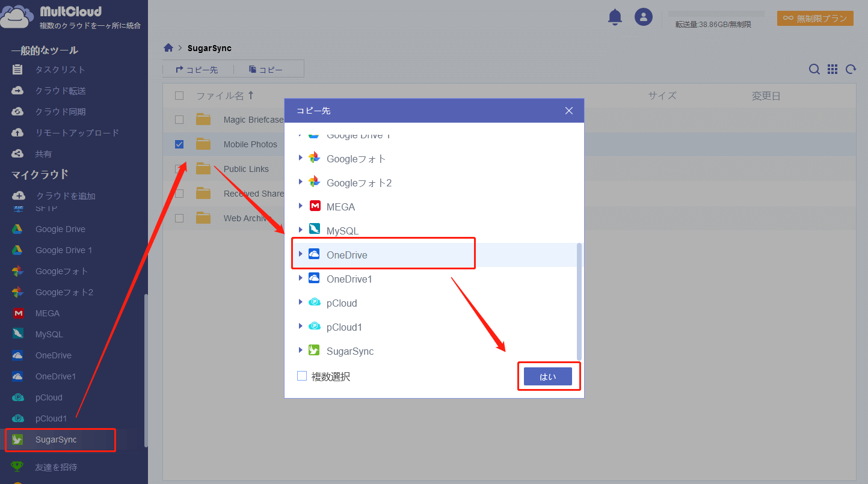The width and height of the screenshot is (868, 484).
Task: Select the SugarSync icon in the dialog
Action: [x=314, y=351]
